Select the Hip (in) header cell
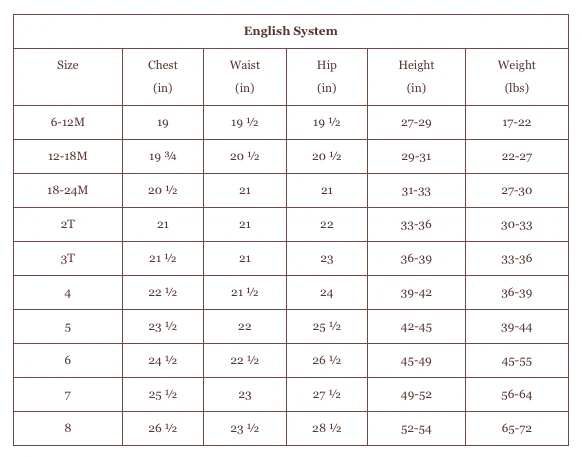 [327, 76]
